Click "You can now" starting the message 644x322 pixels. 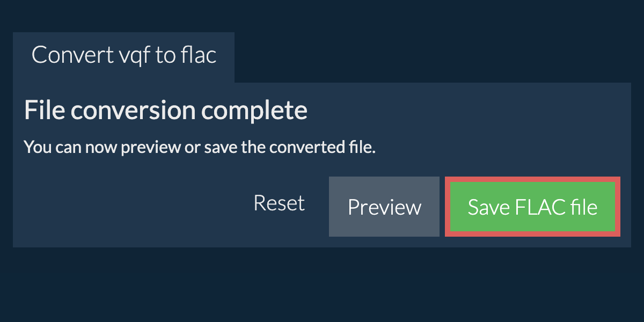click(71, 147)
